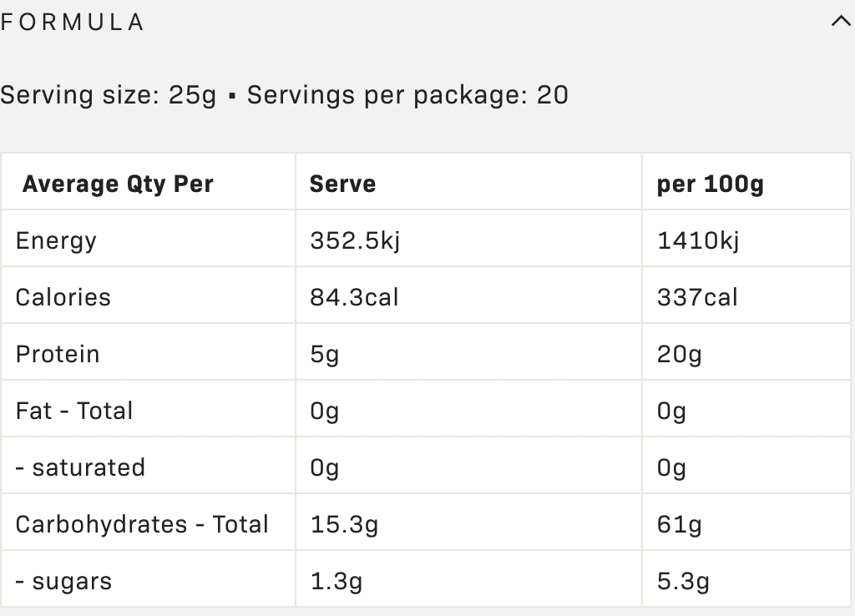Click the 1410kj energy value

click(x=698, y=240)
